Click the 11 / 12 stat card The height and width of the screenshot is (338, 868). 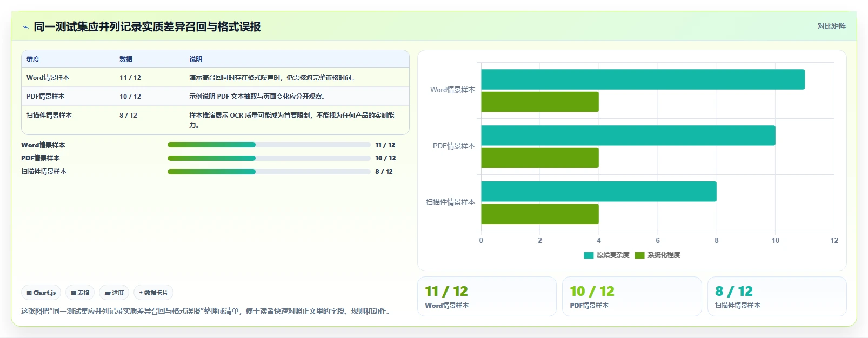pyautogui.click(x=487, y=296)
